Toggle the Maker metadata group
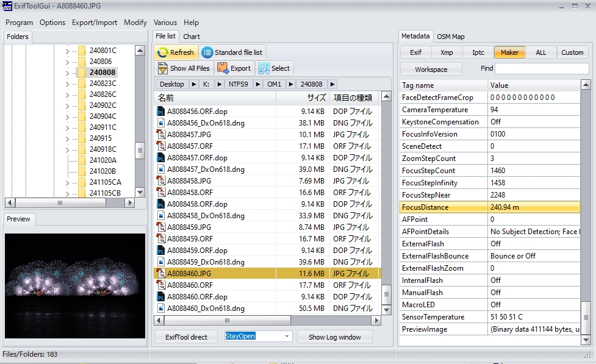This screenshot has height=364, width=596. [510, 52]
